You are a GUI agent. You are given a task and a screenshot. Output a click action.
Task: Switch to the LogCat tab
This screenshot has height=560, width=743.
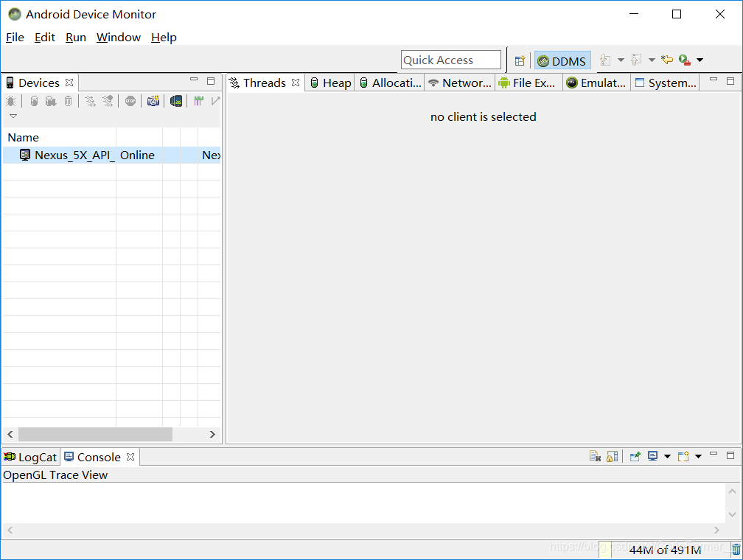(x=30, y=457)
